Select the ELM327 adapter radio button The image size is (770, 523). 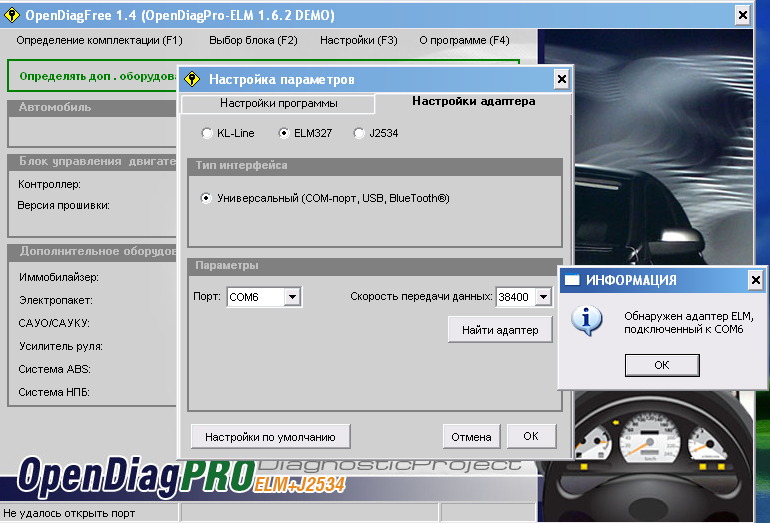click(284, 133)
